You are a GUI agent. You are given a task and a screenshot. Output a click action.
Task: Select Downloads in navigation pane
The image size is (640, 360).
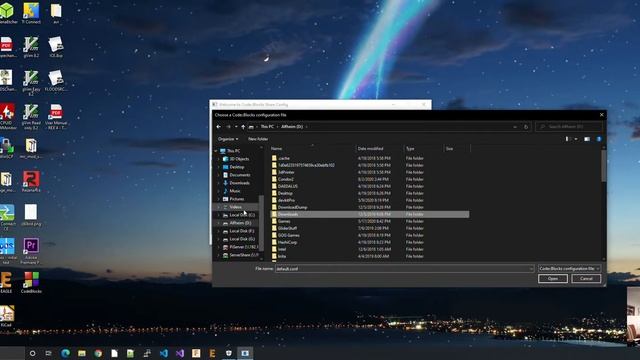coord(239,183)
